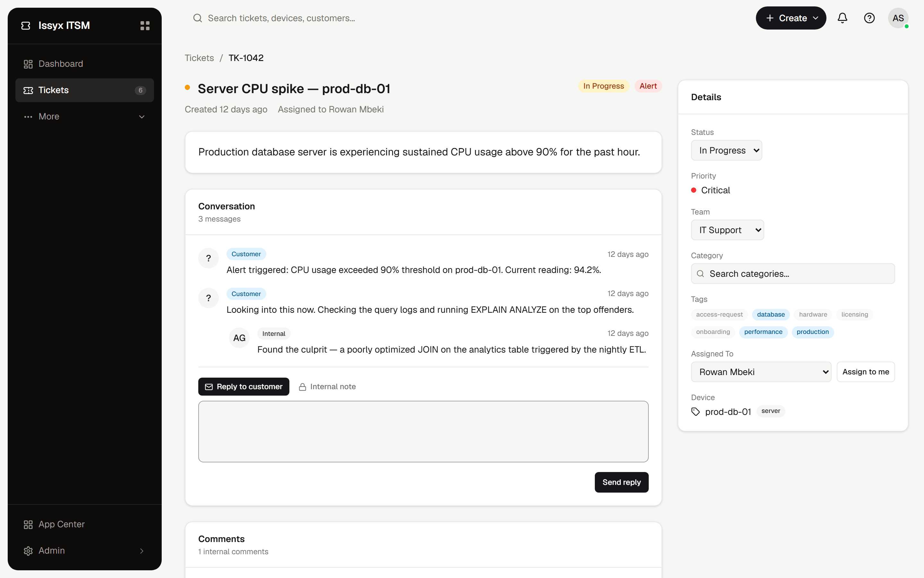Click the server device type badge
The image size is (924, 578).
771,411
